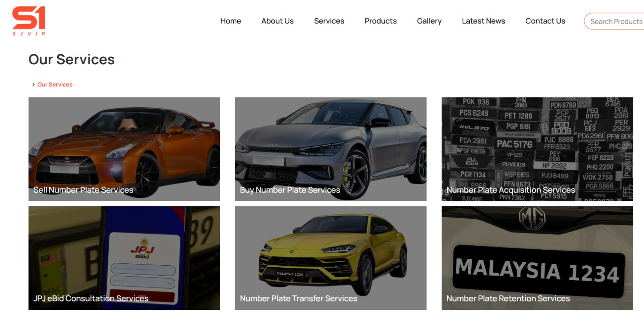
Task: Open the Services menu
Action: pyautogui.click(x=329, y=21)
